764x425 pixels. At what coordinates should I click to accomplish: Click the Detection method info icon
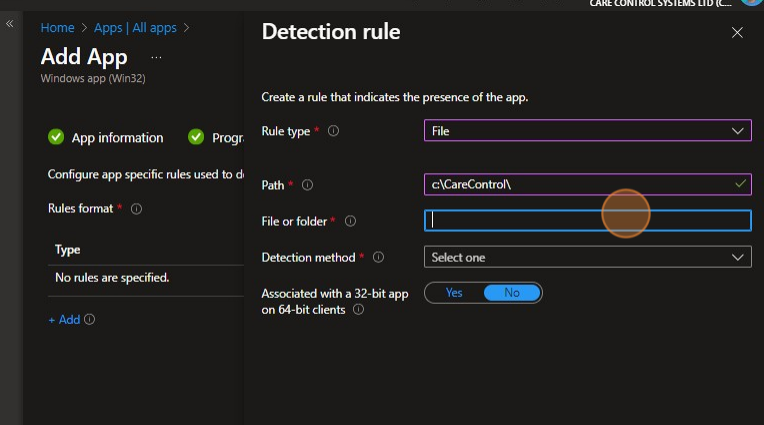pyautogui.click(x=378, y=257)
